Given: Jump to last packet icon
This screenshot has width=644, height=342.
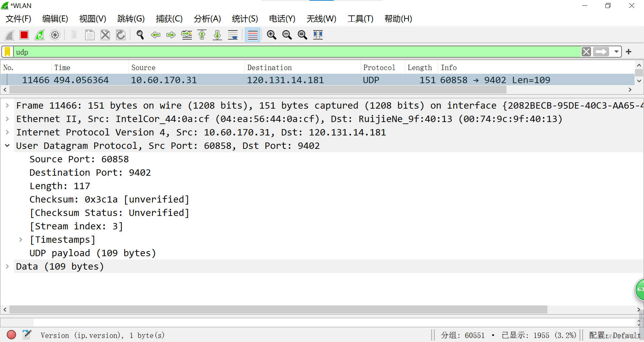Looking at the screenshot, I should 217,35.
